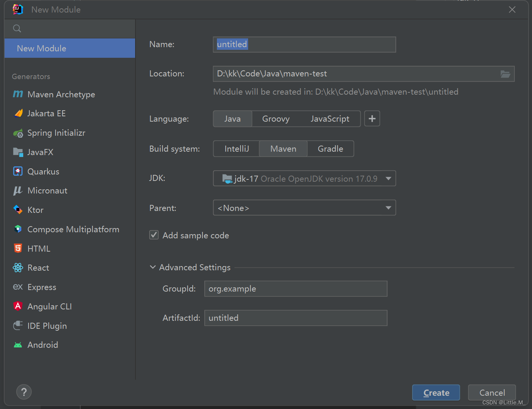The image size is (532, 409).
Task: Click the IntelliJ IDEA logo in title bar
Action: tap(18, 10)
